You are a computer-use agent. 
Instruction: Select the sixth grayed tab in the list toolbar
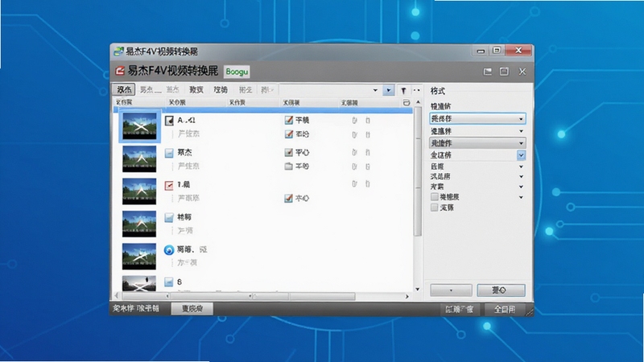click(x=246, y=89)
